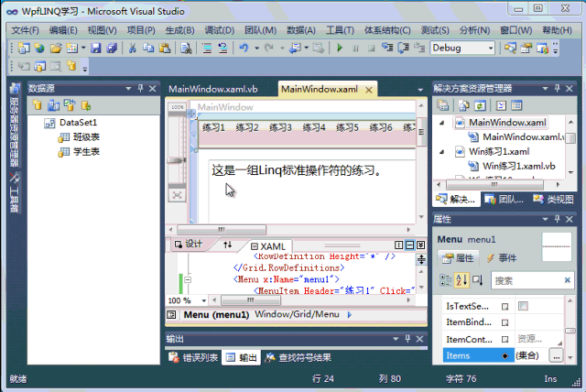Toggle IsTextSearchEnabled property checkbox
Viewport: 586px width, 392px height.
click(x=523, y=306)
